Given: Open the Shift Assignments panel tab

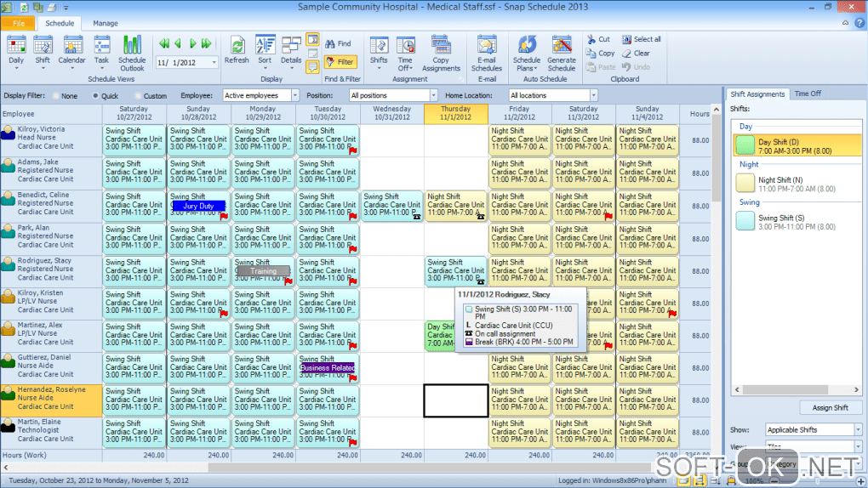Looking at the screenshot, I should (757, 94).
